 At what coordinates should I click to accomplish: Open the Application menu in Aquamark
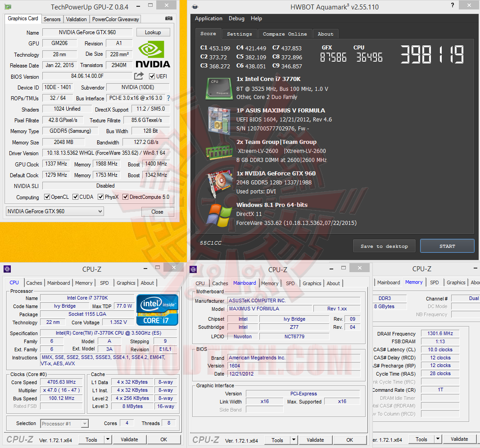pyautogui.click(x=208, y=18)
